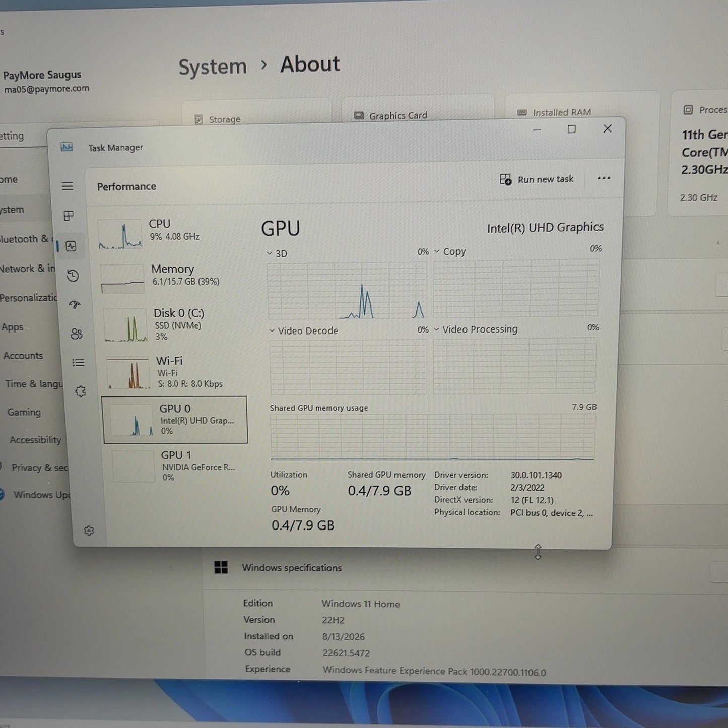Click the driver date value 2/3/2022
Image resolution: width=728 pixels, height=728 pixels.
(527, 488)
